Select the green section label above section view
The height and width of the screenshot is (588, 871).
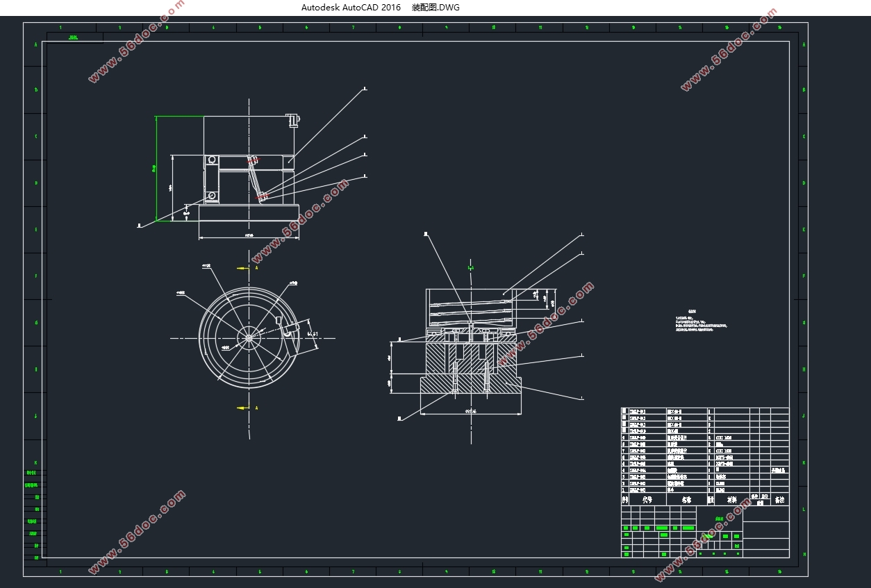[x=470, y=267]
